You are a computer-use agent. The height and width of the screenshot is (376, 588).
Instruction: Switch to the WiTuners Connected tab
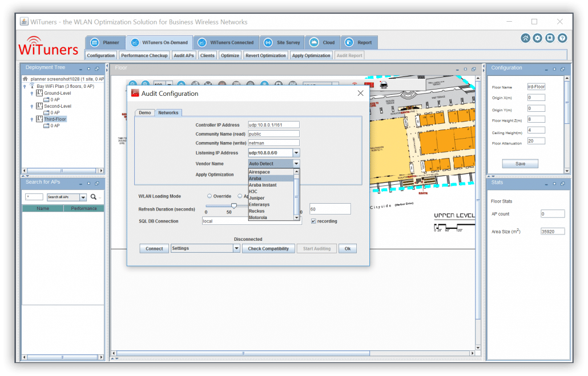[226, 42]
